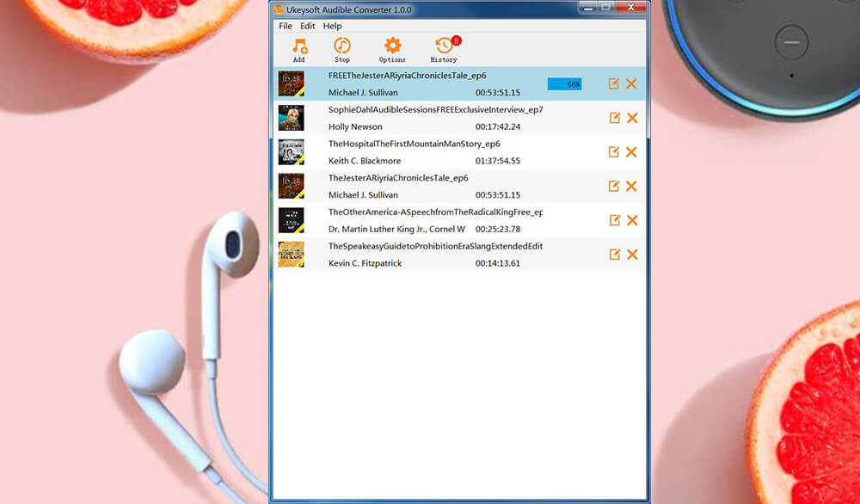860x504 pixels.
Task: Delete TheJesterARiyriaChroniclesTale_ep6 (fourth row) X icon
Action: click(x=631, y=186)
